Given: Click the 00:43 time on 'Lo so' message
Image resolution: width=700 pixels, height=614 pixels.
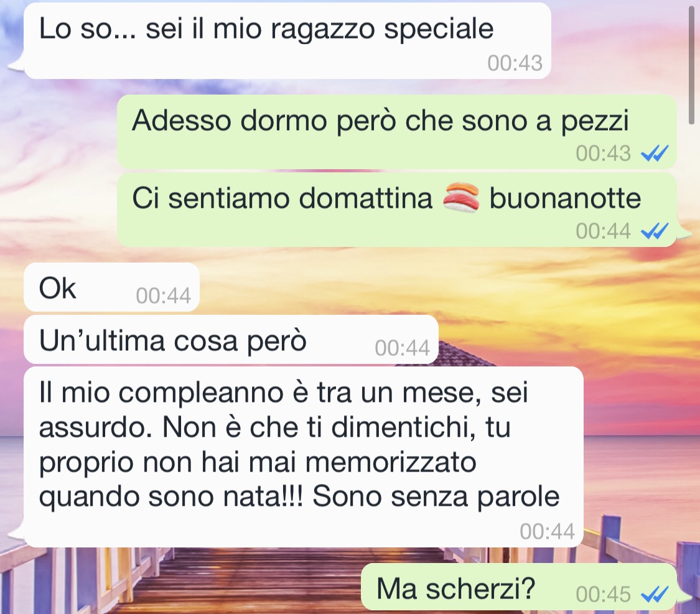Looking at the screenshot, I should (x=515, y=63).
